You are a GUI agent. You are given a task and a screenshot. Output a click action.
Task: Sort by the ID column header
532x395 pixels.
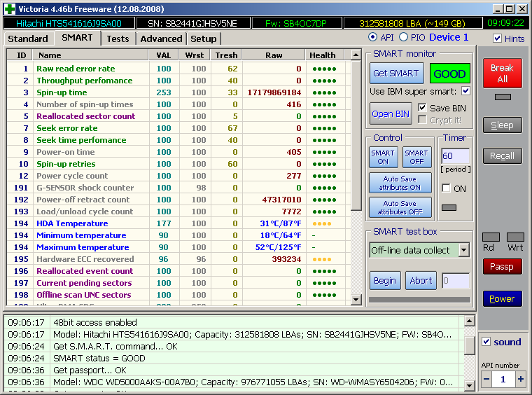21,55
